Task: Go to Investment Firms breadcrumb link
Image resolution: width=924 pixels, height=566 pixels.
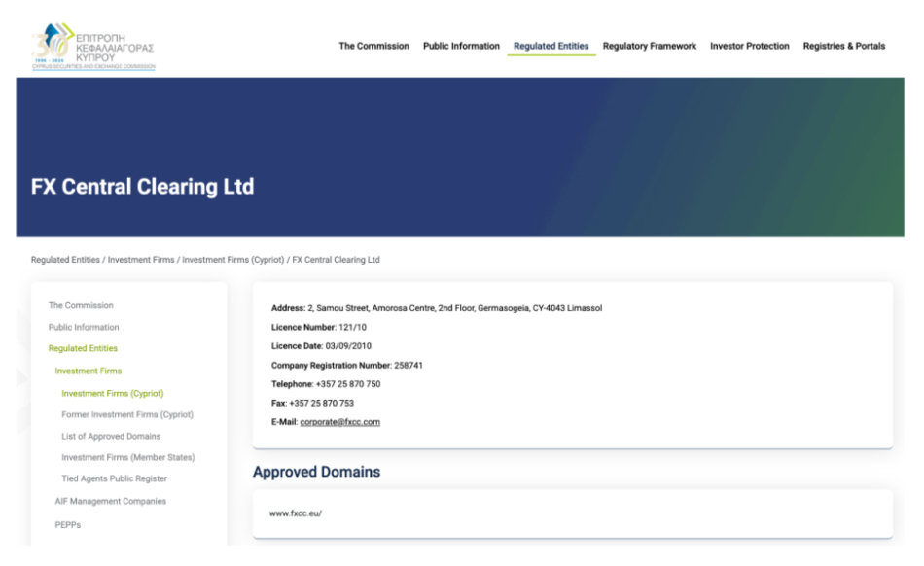Action: pos(141,260)
